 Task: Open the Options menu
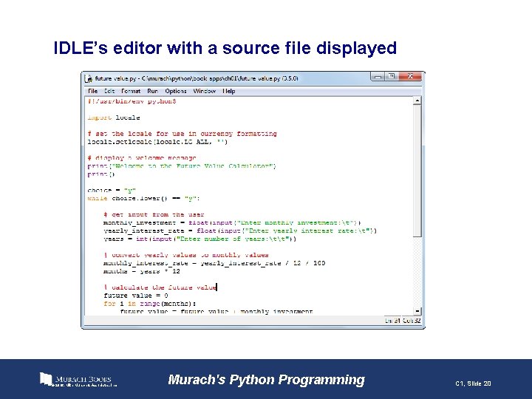[176, 91]
